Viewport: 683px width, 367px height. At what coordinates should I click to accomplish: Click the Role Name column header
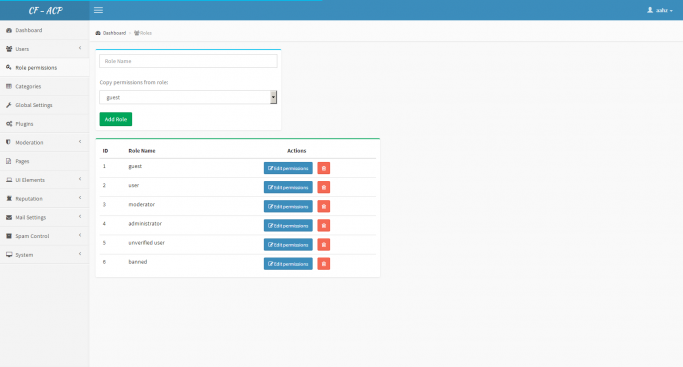[x=142, y=151]
